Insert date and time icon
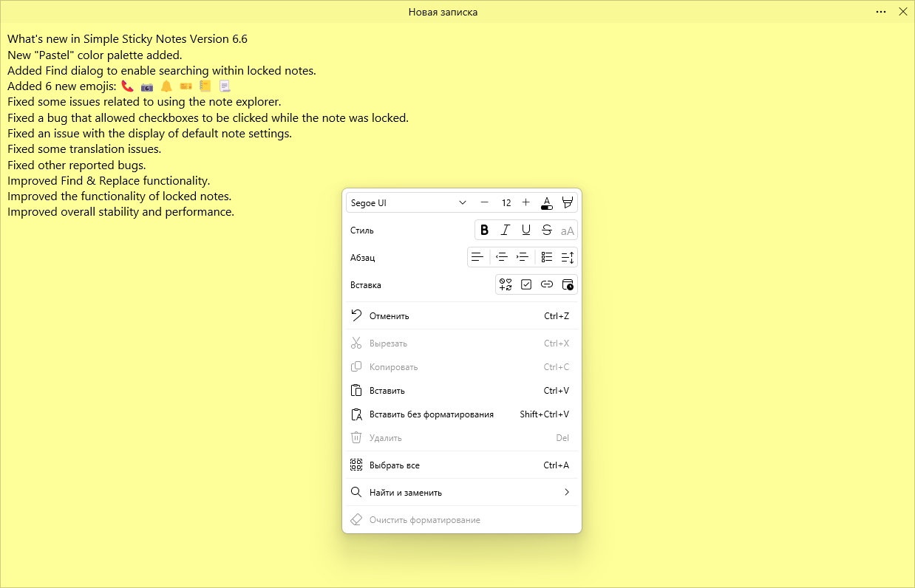 [x=568, y=284]
